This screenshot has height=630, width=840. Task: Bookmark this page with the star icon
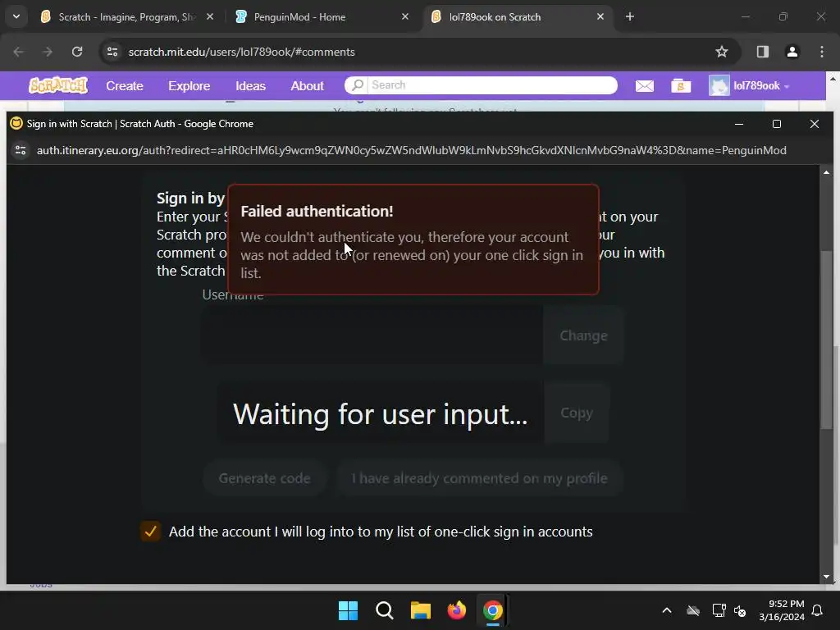point(722,52)
